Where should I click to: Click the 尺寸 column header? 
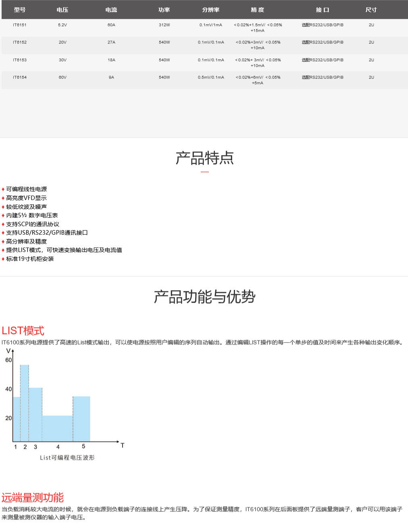tap(371, 10)
